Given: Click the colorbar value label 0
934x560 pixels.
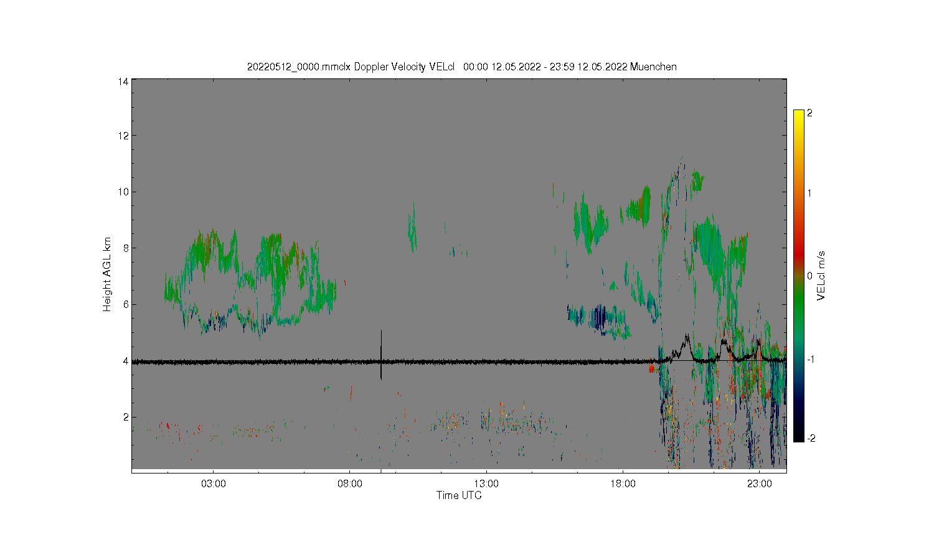Looking at the screenshot, I should point(809,276).
